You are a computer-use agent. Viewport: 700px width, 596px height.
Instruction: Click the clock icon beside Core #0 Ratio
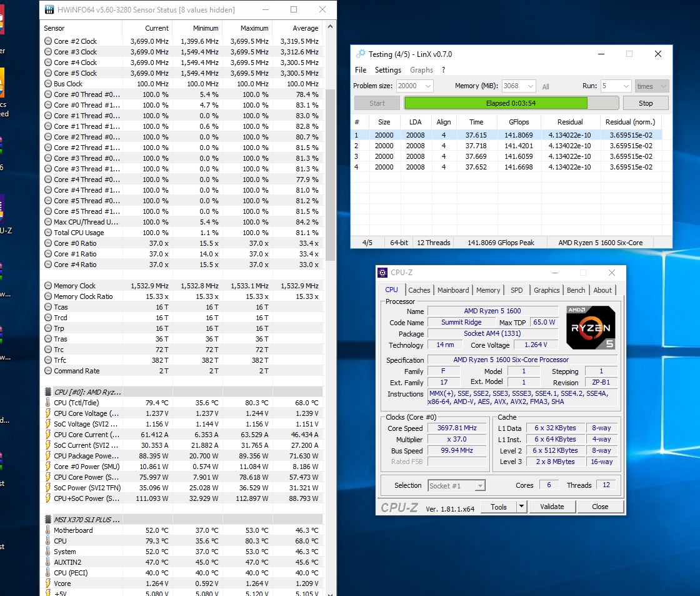point(48,243)
